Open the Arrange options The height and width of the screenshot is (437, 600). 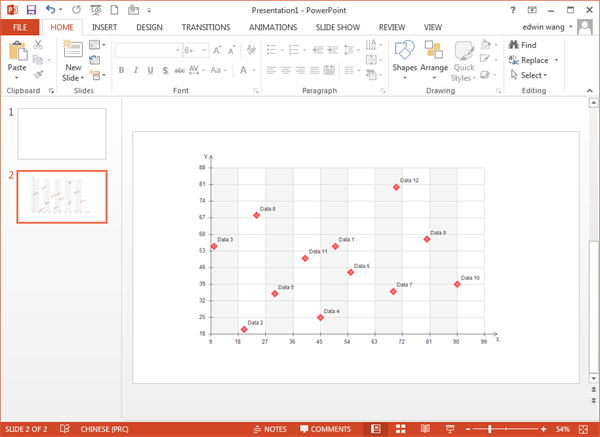click(434, 57)
